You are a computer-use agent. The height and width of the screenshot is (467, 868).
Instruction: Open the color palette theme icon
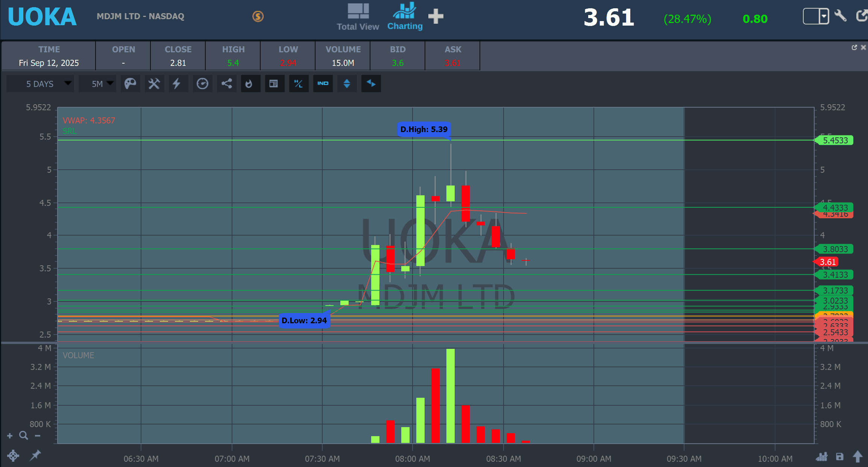pyautogui.click(x=130, y=84)
